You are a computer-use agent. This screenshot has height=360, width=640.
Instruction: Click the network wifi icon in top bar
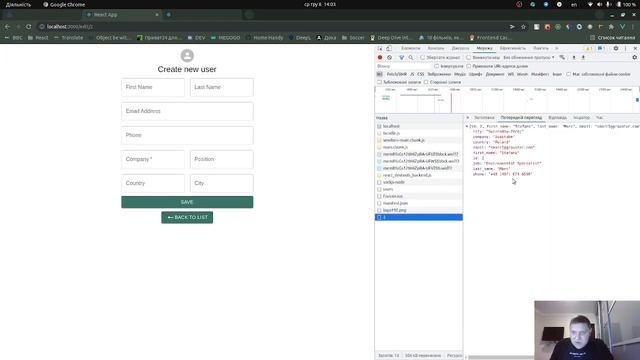590,4
